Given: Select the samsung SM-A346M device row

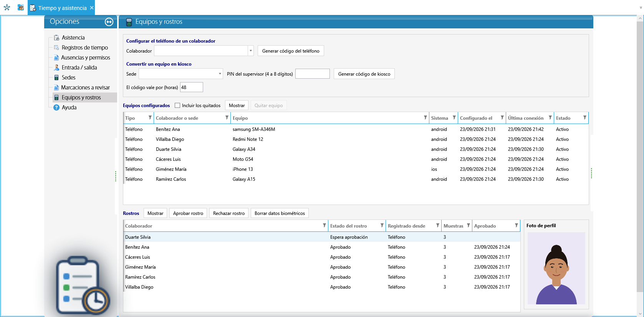Looking at the screenshot, I should click(356, 129).
